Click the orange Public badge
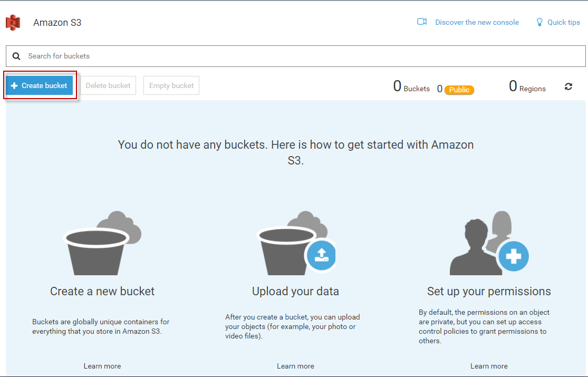The height and width of the screenshot is (377, 588). pos(459,90)
